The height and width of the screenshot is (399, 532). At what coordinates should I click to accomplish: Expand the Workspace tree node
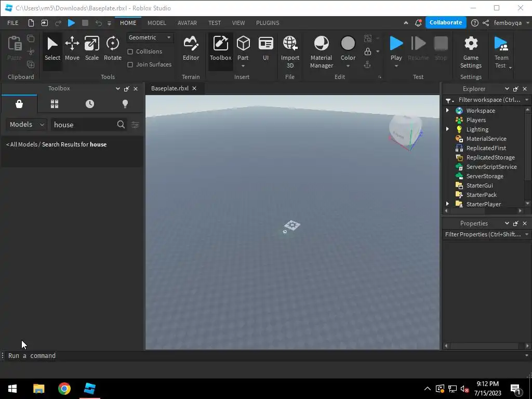click(447, 110)
